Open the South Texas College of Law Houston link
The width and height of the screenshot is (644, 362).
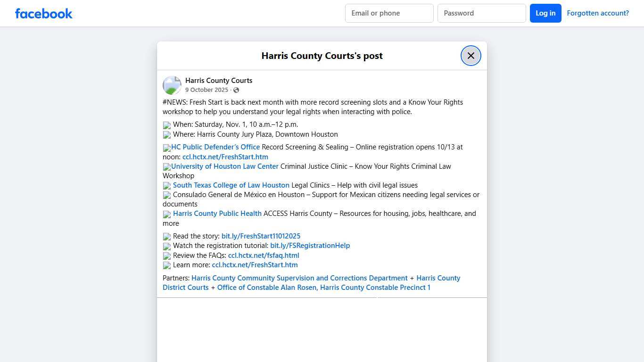click(x=231, y=185)
